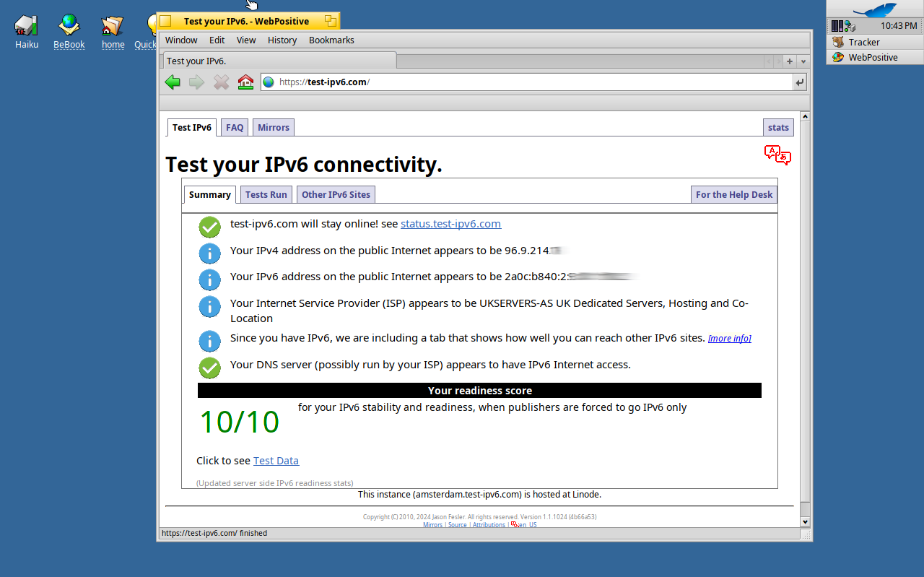Click the translation language icon on the page

pyautogui.click(x=777, y=154)
